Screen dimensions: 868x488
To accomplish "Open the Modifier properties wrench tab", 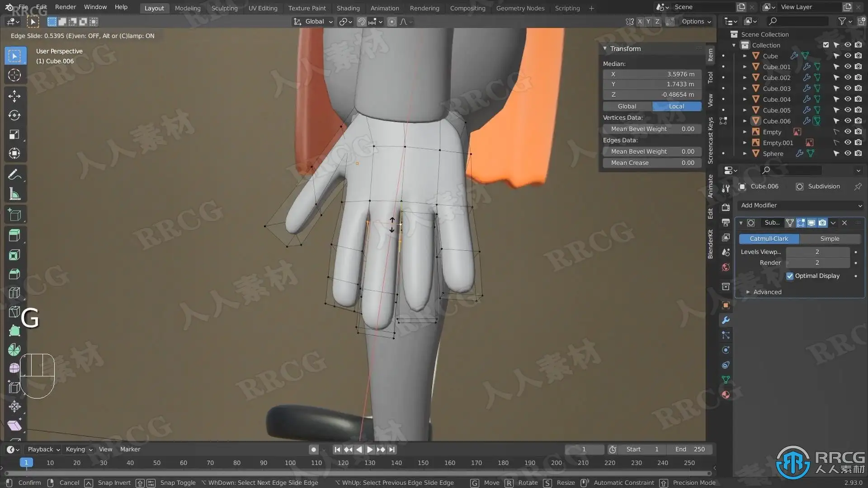I will point(726,320).
